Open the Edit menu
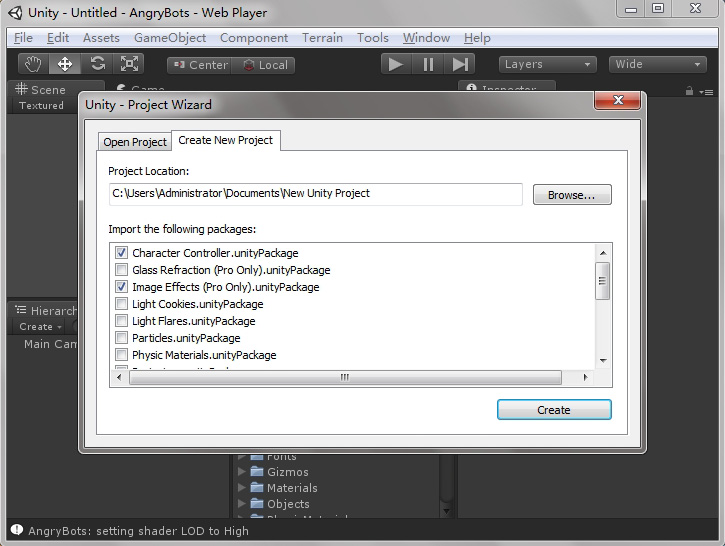 [x=58, y=38]
